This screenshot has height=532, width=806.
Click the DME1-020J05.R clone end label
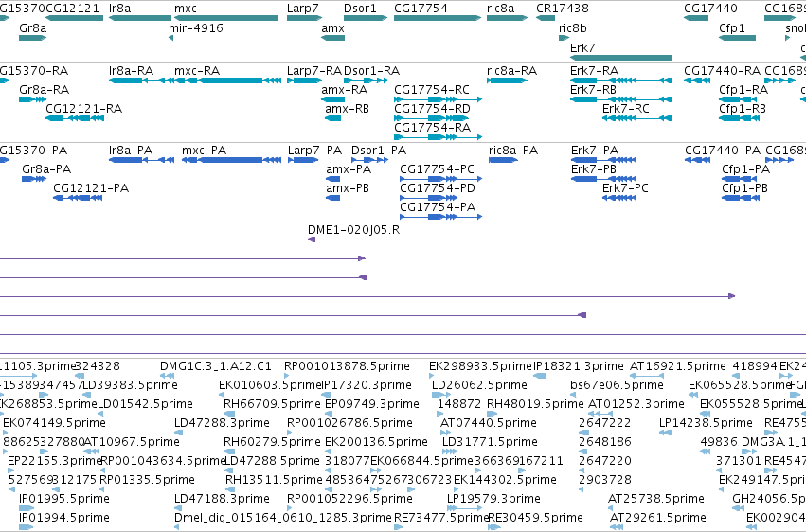pyautogui.click(x=353, y=229)
